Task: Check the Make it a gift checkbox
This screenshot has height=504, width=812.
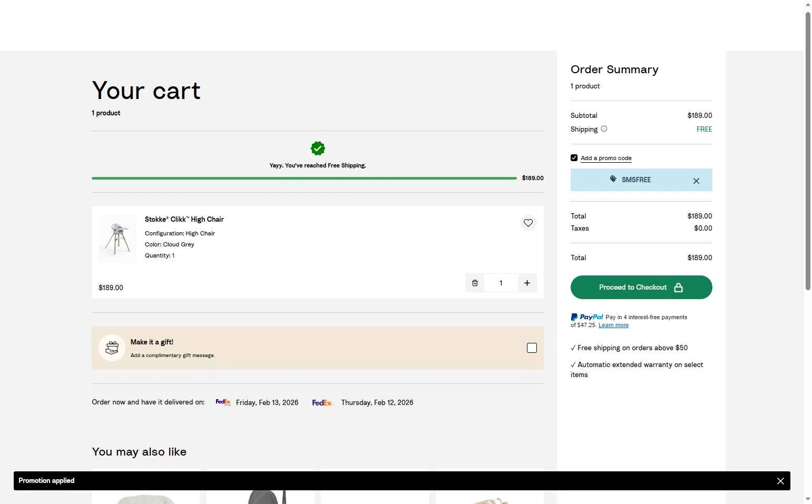Action: 532,348
